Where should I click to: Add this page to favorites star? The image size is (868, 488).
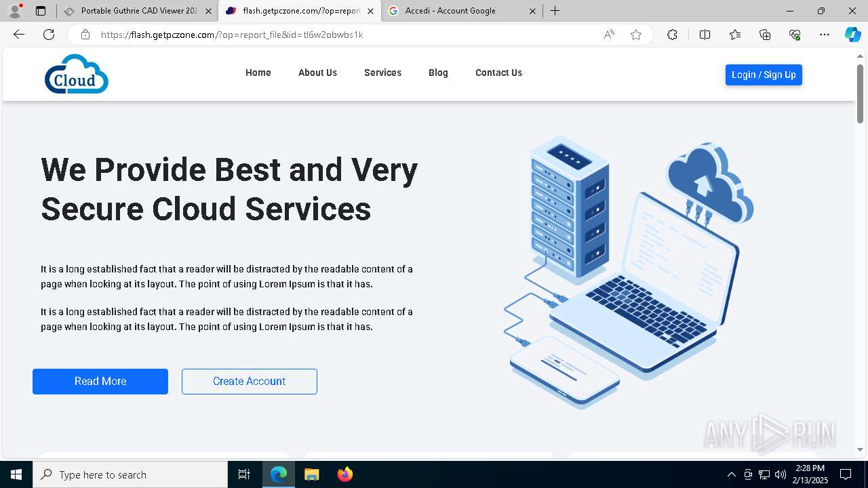click(636, 35)
